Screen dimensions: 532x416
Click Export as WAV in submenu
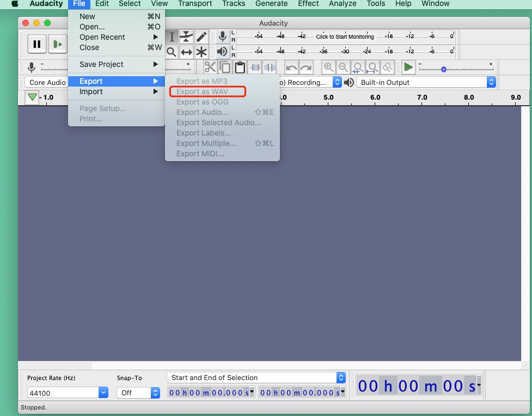pos(222,91)
